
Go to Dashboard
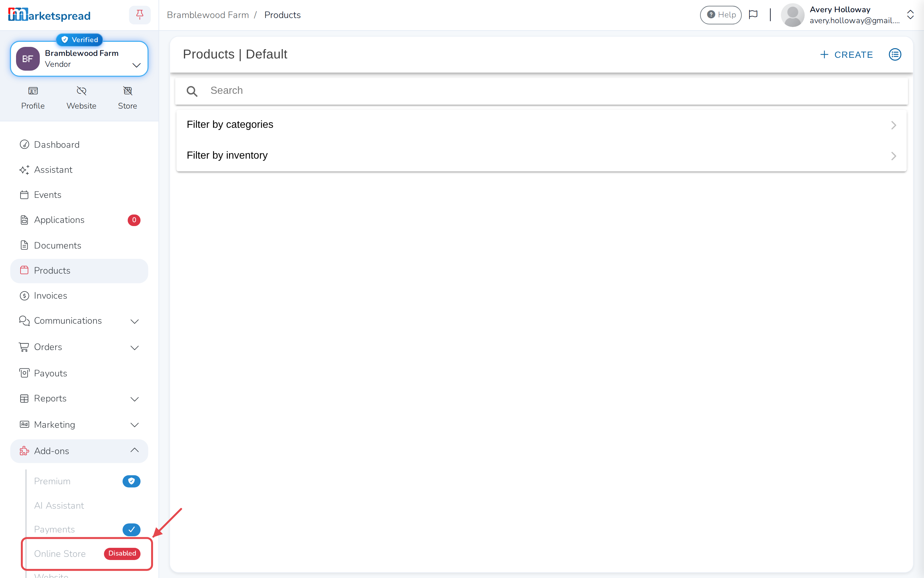point(80,144)
